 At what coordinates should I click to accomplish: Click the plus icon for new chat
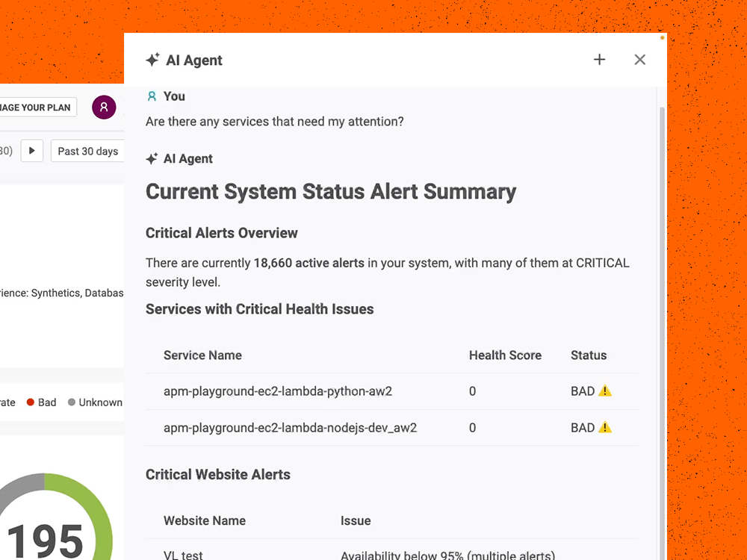tap(599, 60)
